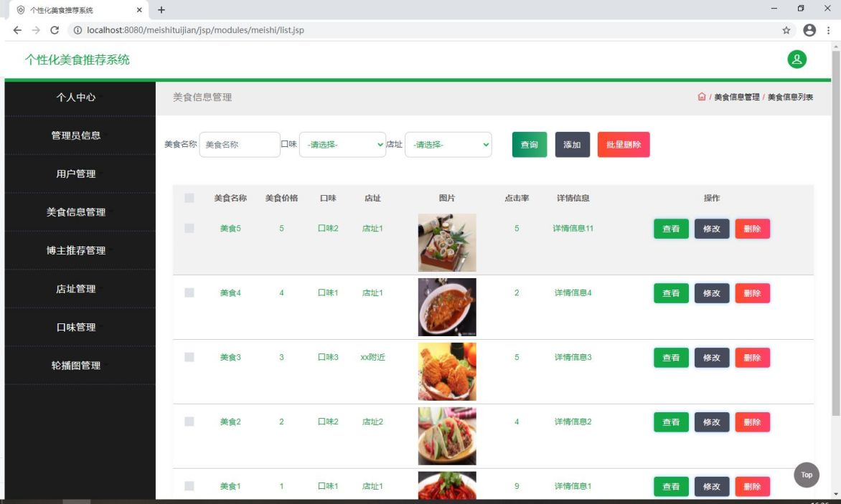
Task: Toggle the select-all checkbox in table header
Action: click(189, 198)
